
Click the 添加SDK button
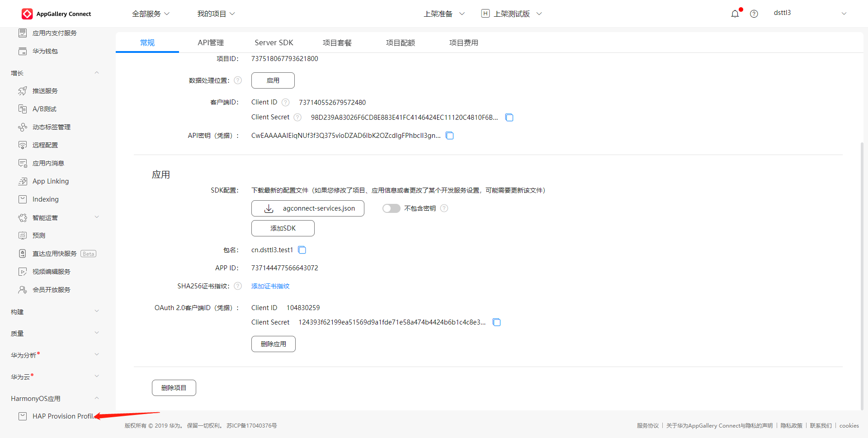pyautogui.click(x=283, y=228)
